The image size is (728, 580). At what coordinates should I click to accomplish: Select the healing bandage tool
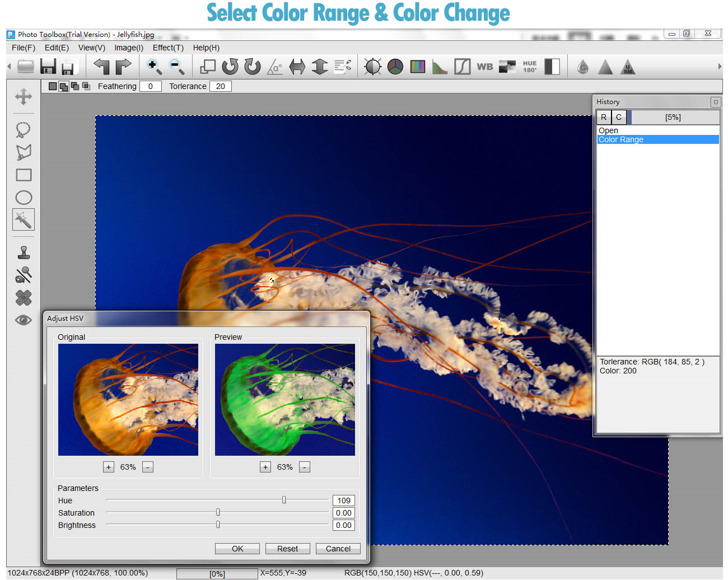pos(24,298)
